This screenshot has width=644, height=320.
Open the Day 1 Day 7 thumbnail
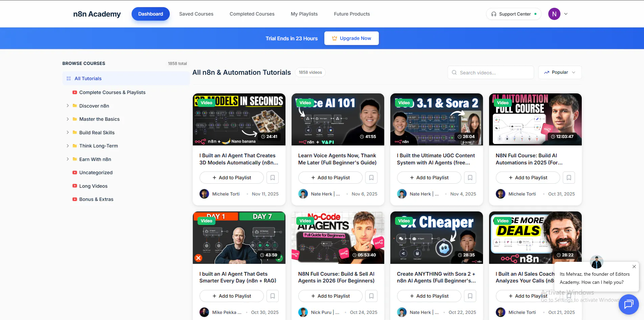click(239, 238)
